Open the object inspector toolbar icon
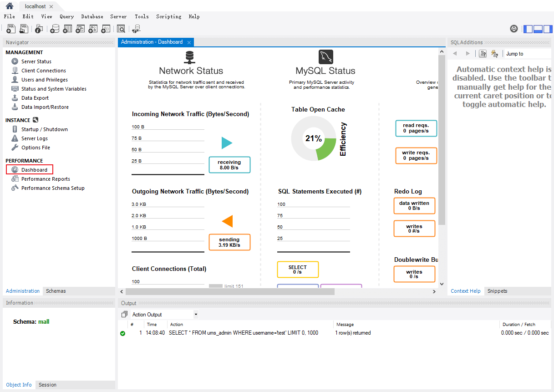Viewport: 554px width, 392px height. [39, 29]
